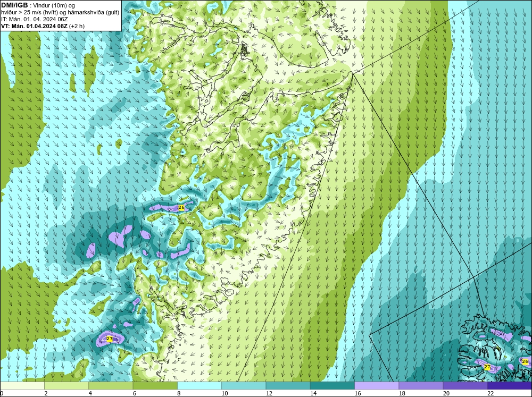
Task: Choose the 16–18 m/s lavender legend swatch
Action: tap(377, 385)
